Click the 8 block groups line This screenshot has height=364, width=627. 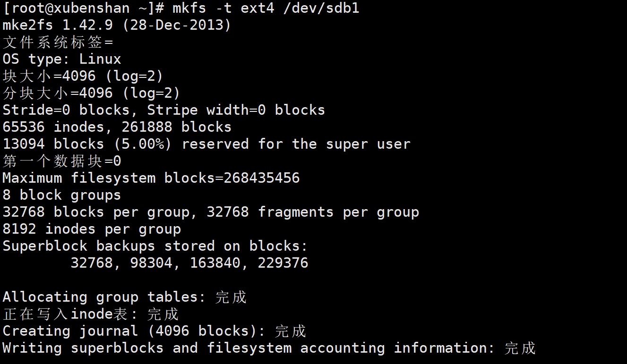point(62,195)
